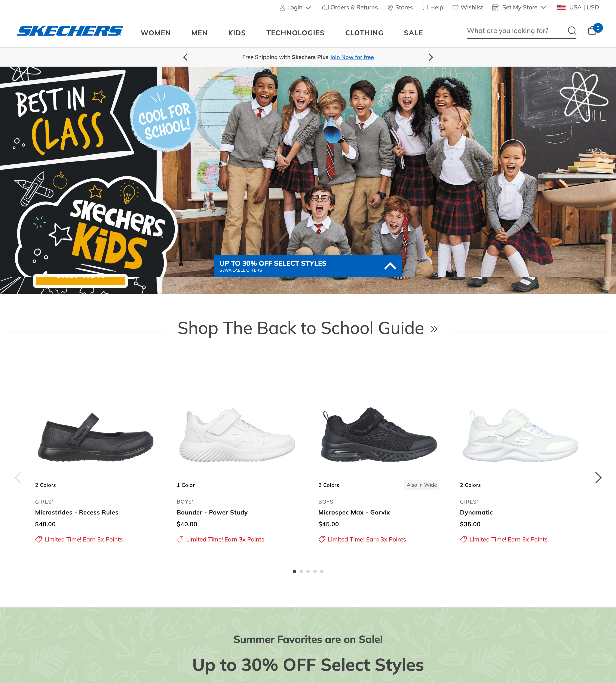
Task: Select the third carousel pagination dot
Action: tap(308, 571)
